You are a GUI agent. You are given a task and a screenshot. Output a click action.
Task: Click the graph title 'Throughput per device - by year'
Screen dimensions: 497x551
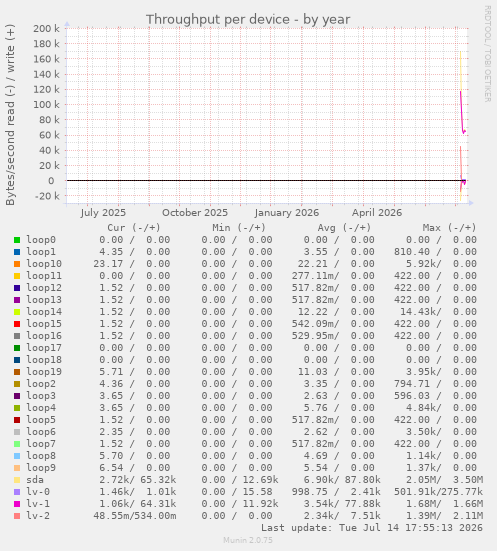248,20
